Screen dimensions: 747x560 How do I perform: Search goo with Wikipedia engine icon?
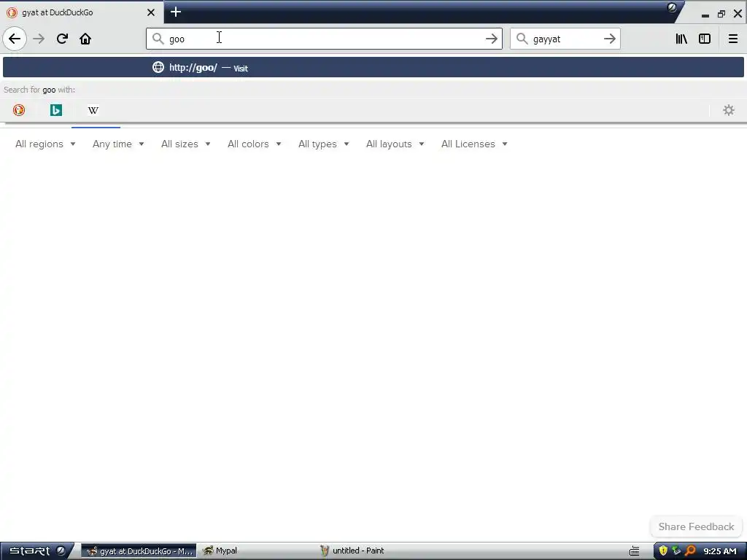coord(93,110)
